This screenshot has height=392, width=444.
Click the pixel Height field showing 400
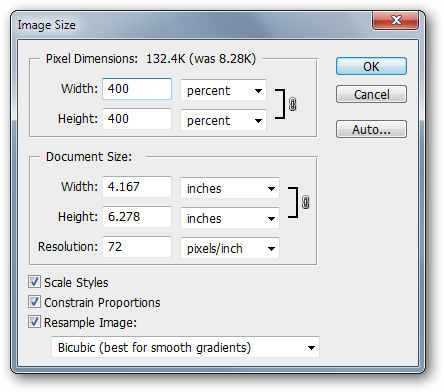pyautogui.click(x=137, y=119)
